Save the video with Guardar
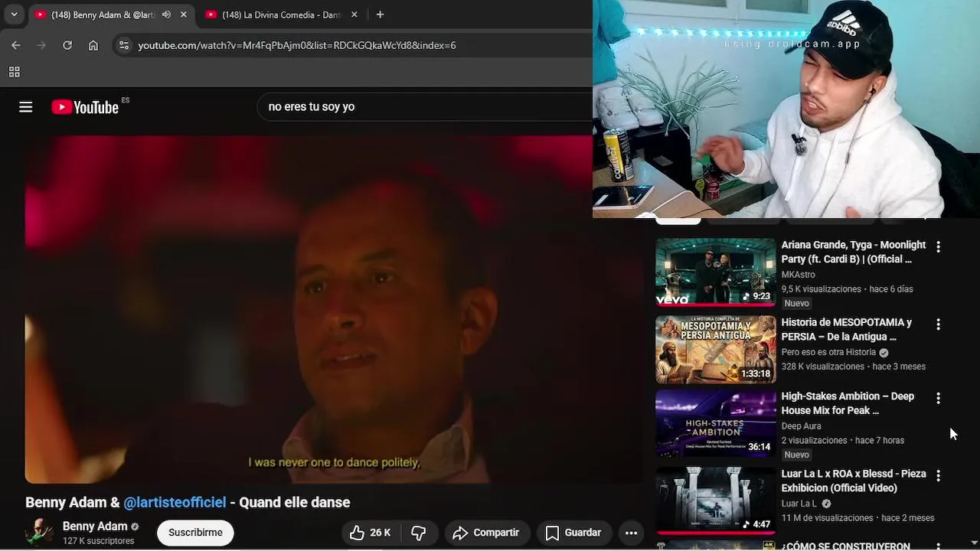Image resolution: width=980 pixels, height=551 pixels. pyautogui.click(x=573, y=533)
